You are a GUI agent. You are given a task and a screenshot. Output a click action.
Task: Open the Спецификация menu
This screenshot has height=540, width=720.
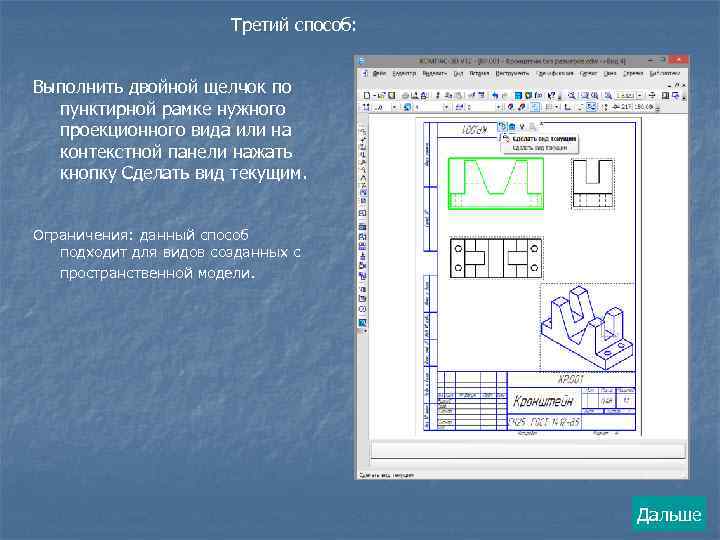click(x=555, y=73)
